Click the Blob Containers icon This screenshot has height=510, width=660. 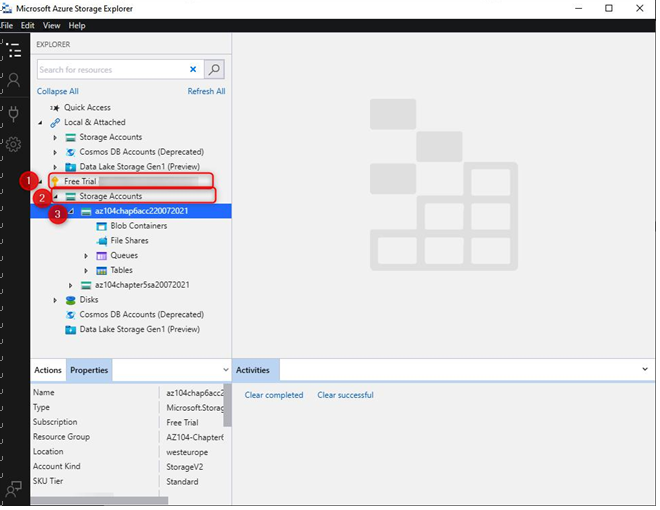tap(101, 226)
